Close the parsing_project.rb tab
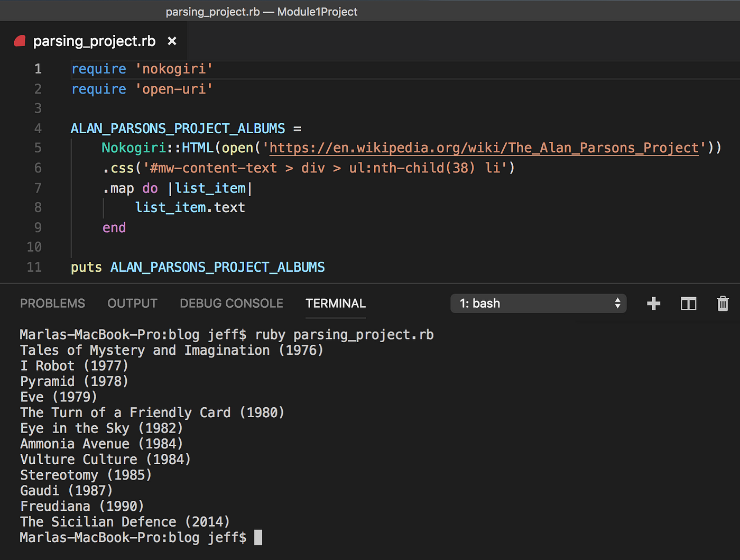The width and height of the screenshot is (740, 560). point(172,41)
